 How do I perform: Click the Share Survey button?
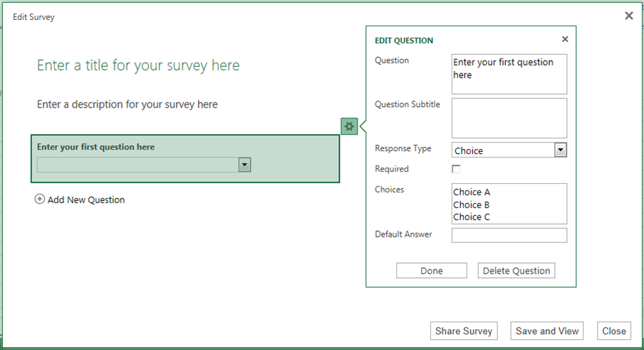464,331
